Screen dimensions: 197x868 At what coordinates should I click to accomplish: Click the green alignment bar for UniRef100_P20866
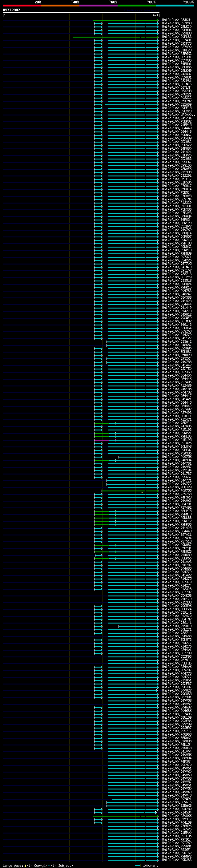[125, 816]
